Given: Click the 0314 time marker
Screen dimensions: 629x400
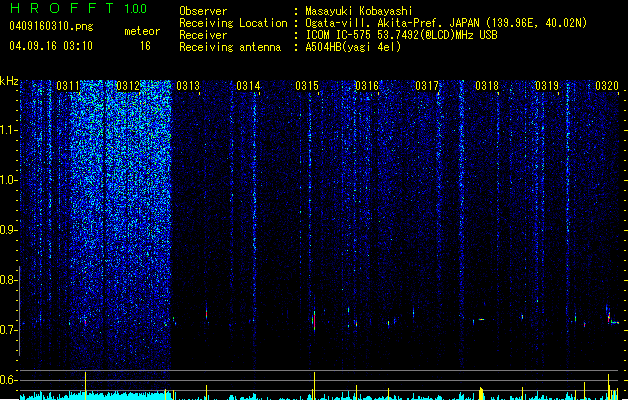Looking at the screenshot, I should coord(248,86).
